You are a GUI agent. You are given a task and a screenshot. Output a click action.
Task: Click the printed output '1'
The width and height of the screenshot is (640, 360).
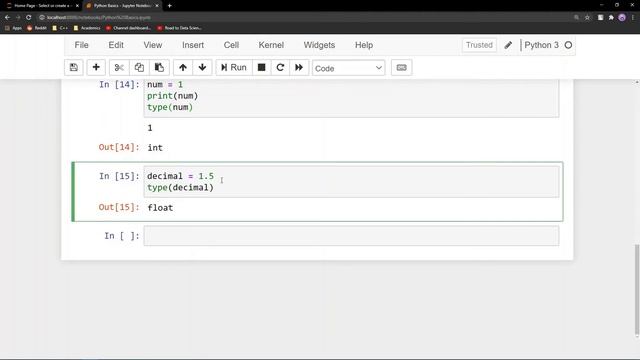pyautogui.click(x=150, y=128)
